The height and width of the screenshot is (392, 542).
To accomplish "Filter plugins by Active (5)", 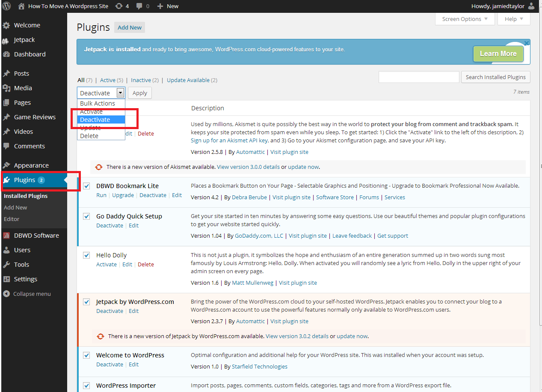I will (112, 80).
